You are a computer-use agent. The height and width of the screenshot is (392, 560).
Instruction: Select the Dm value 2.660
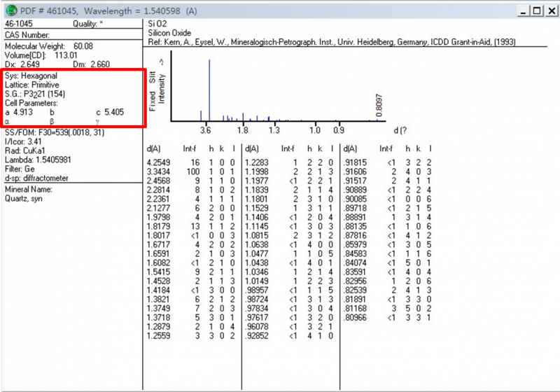[x=100, y=64]
